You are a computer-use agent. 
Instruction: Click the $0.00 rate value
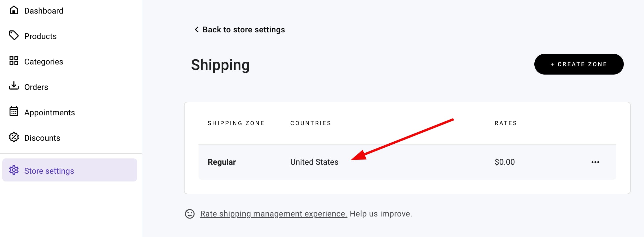pyautogui.click(x=505, y=162)
